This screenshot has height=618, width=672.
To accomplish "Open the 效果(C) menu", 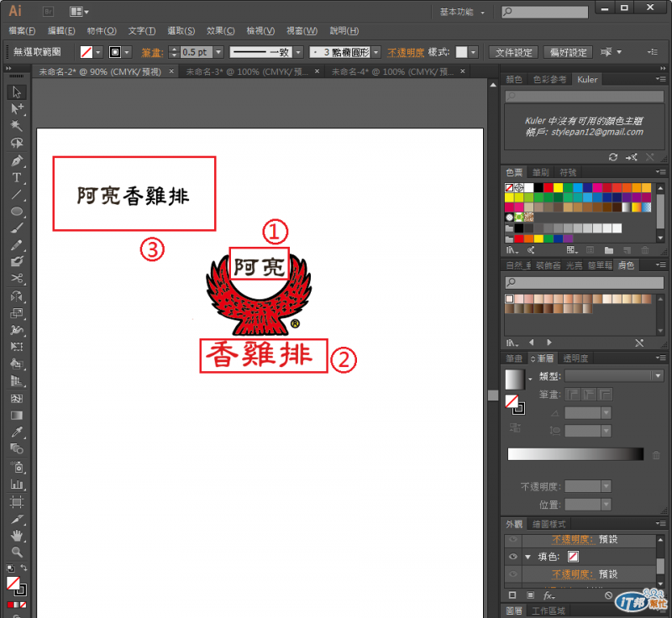I will [220, 31].
